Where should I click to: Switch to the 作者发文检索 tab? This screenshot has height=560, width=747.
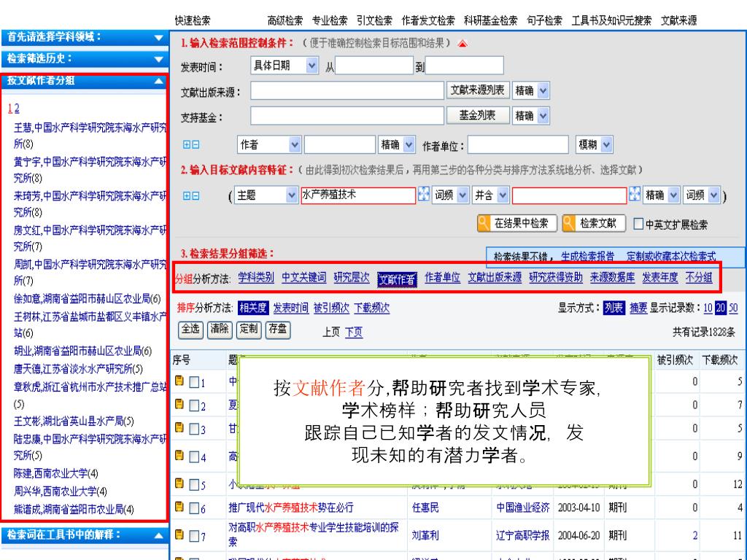pyautogui.click(x=428, y=20)
